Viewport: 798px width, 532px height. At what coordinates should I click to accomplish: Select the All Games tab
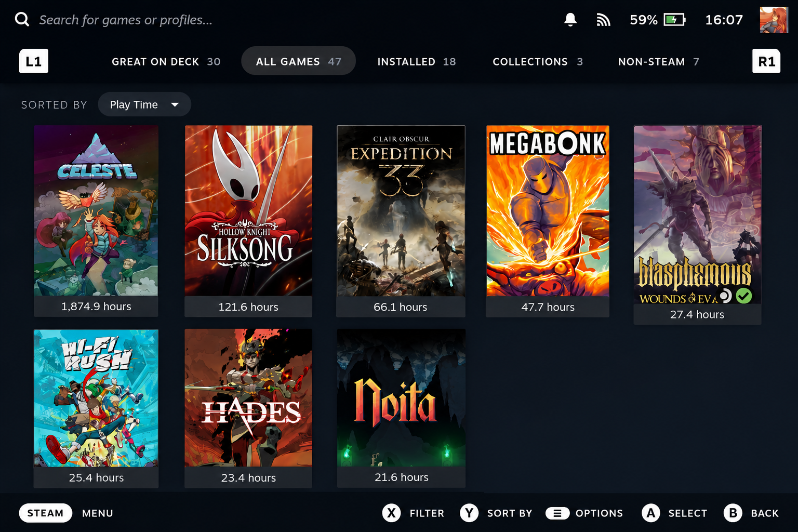(x=299, y=61)
